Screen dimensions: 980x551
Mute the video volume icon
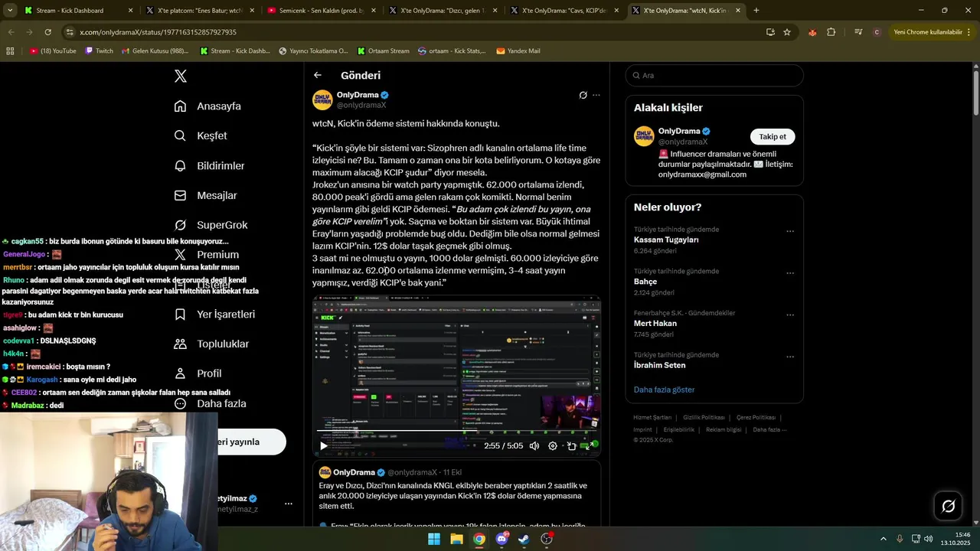pyautogui.click(x=534, y=445)
